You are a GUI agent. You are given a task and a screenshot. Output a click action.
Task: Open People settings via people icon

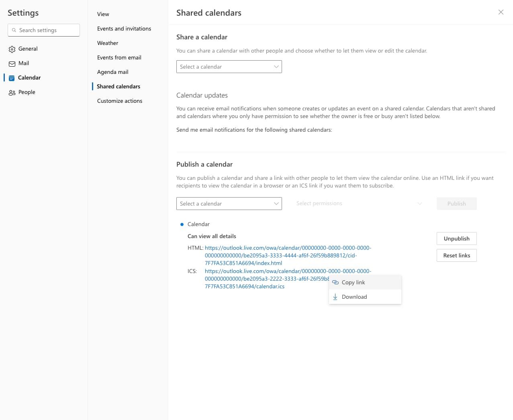[x=12, y=92]
